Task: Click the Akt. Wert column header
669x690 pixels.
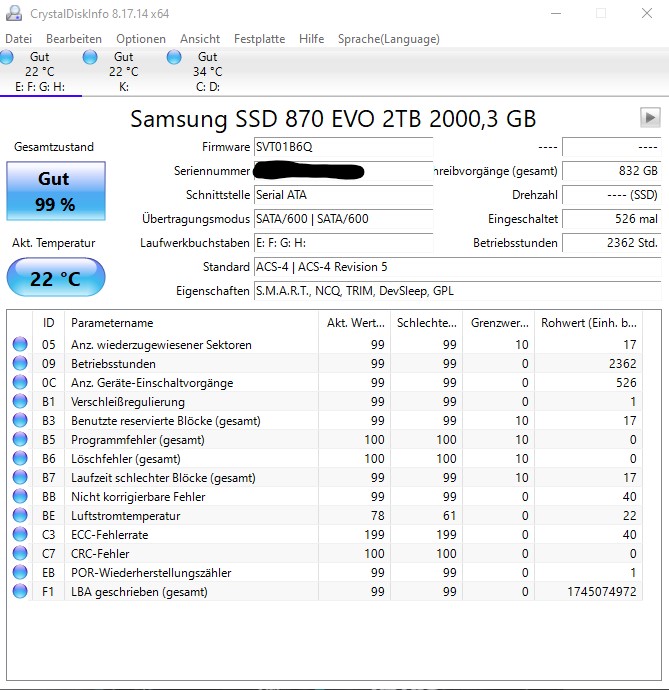Action: [x=355, y=323]
